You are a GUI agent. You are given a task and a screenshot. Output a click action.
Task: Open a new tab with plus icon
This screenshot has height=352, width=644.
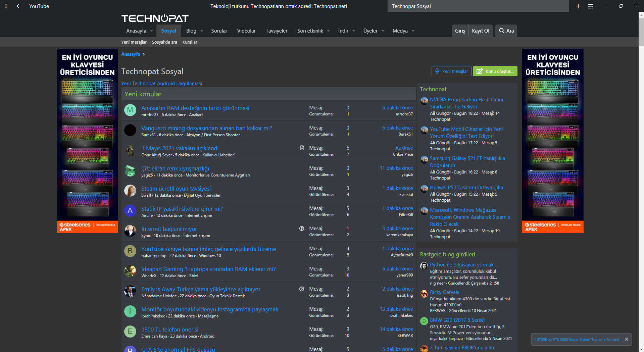tap(578, 6)
